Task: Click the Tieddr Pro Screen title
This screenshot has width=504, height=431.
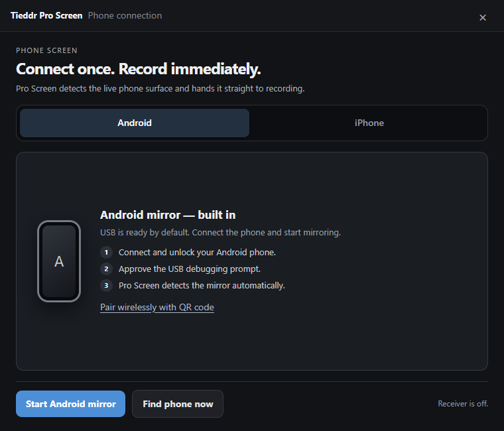Action: [46, 15]
